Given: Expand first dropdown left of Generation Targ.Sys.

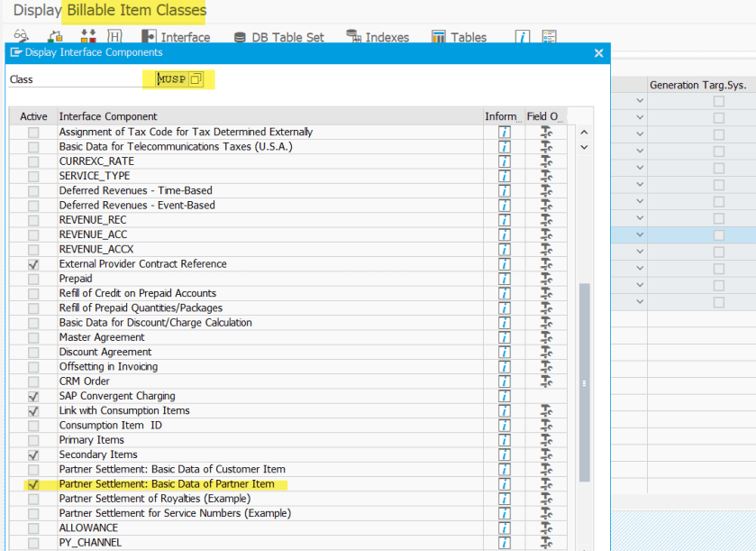Looking at the screenshot, I should point(640,101).
